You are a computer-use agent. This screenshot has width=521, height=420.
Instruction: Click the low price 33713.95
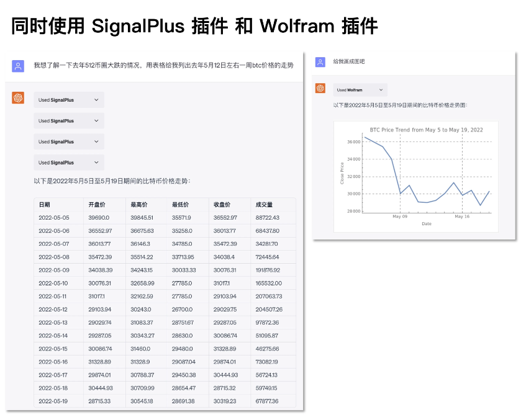pos(183,257)
